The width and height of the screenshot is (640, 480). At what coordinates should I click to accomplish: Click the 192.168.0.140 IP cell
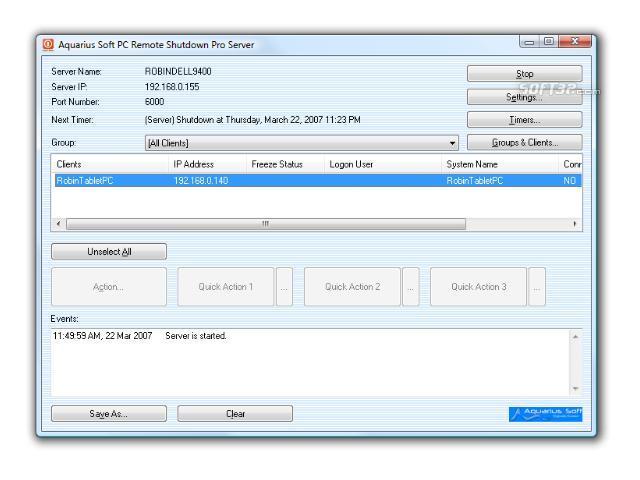coord(201,180)
